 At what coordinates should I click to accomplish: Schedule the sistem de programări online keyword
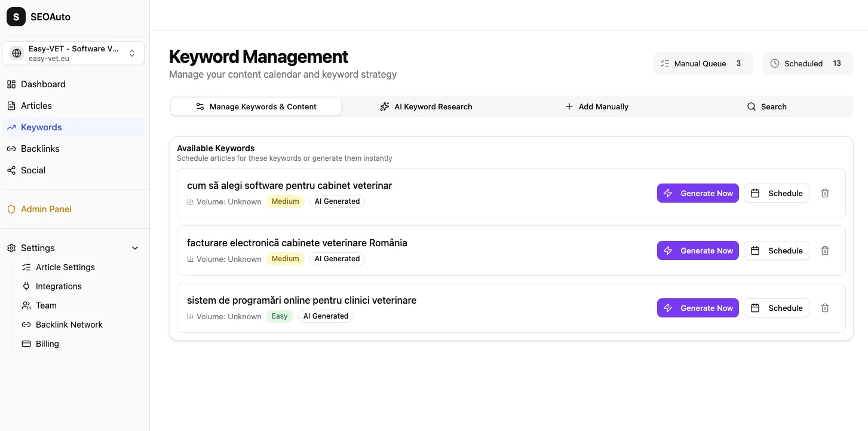pyautogui.click(x=777, y=308)
